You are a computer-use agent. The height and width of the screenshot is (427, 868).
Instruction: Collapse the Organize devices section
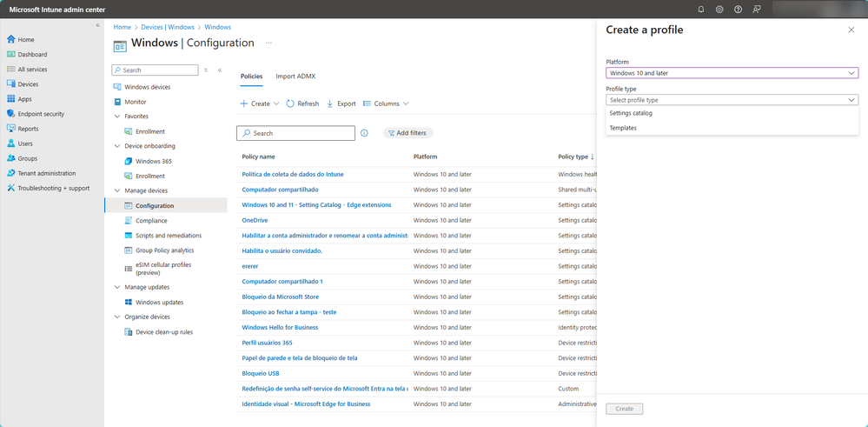[x=117, y=317]
